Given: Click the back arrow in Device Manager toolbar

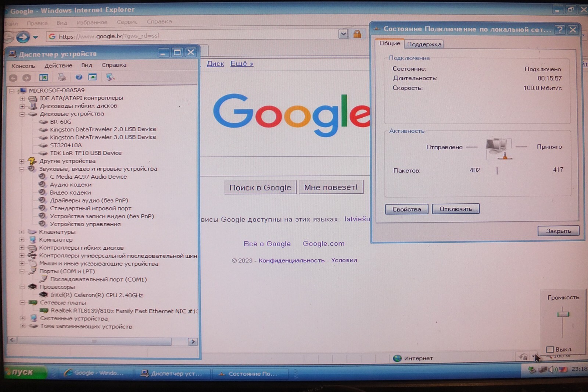Looking at the screenshot, I should coord(13,78).
